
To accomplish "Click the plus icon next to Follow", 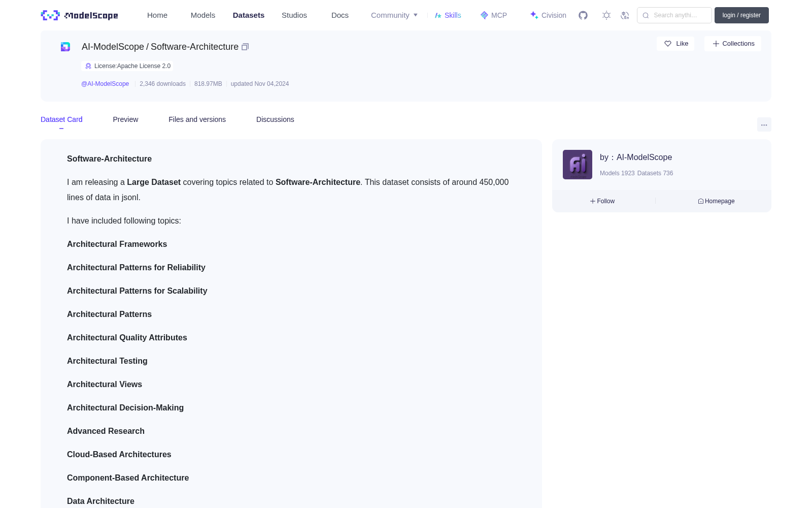I will click(x=593, y=201).
